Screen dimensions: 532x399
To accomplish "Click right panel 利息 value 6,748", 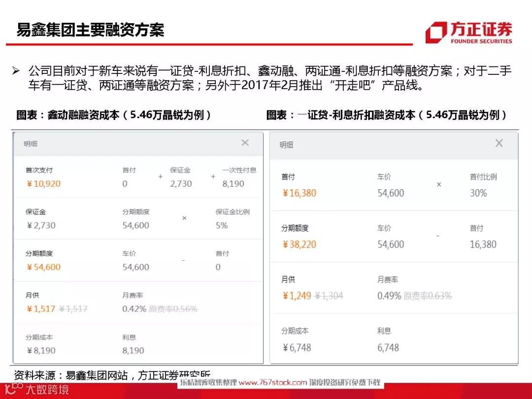I will pos(388,348).
